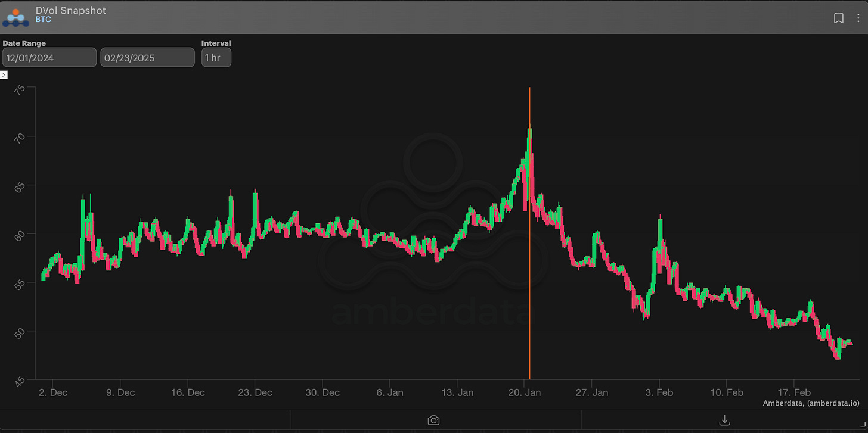
Task: Click the Amberdata logo icon
Action: [x=15, y=17]
